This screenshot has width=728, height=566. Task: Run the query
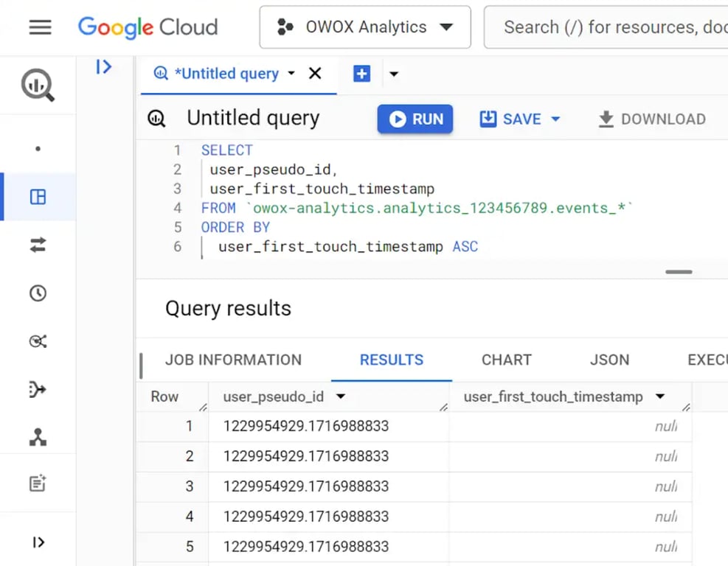pyautogui.click(x=415, y=119)
